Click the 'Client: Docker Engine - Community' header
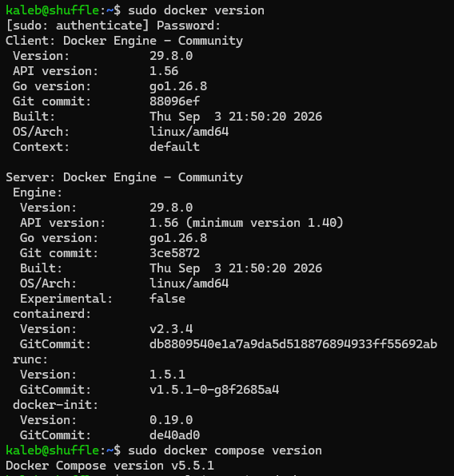The image size is (454, 476). [124, 41]
